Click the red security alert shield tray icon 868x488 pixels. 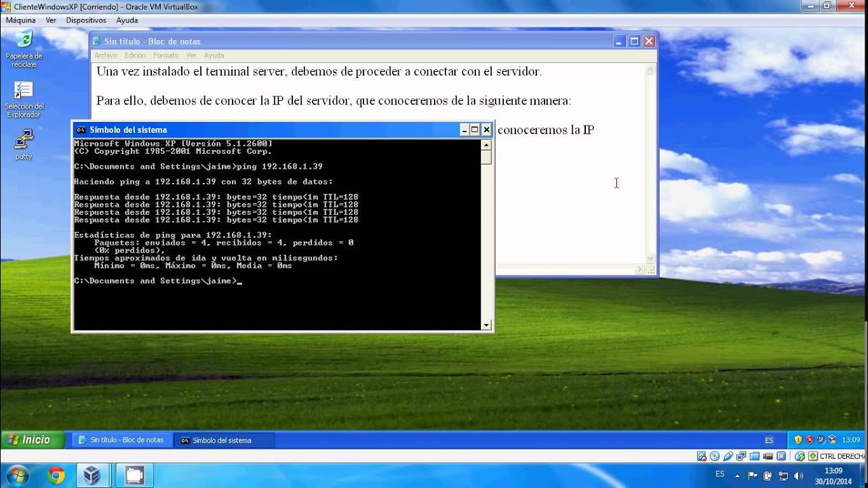[x=810, y=440]
